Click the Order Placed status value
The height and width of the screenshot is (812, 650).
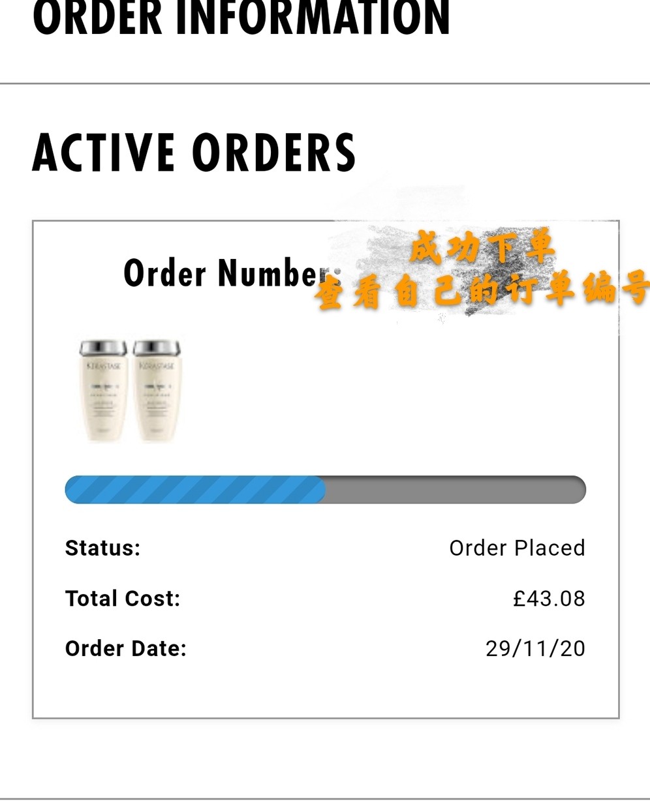[517, 548]
